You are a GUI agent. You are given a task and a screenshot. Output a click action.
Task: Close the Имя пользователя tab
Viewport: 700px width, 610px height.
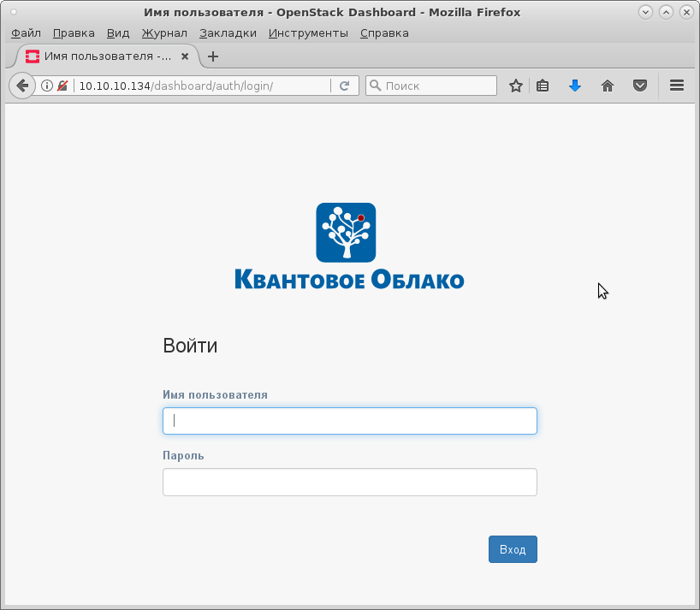pyautogui.click(x=185, y=56)
